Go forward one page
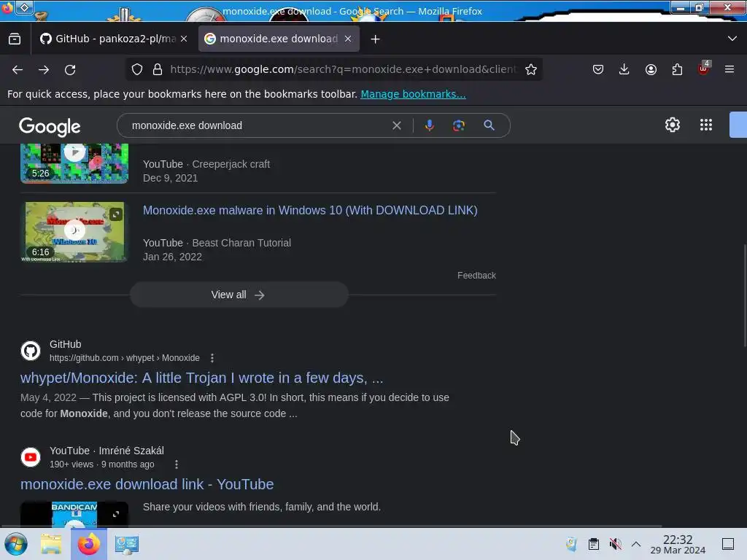Screen dimensions: 747x560 point(44,70)
